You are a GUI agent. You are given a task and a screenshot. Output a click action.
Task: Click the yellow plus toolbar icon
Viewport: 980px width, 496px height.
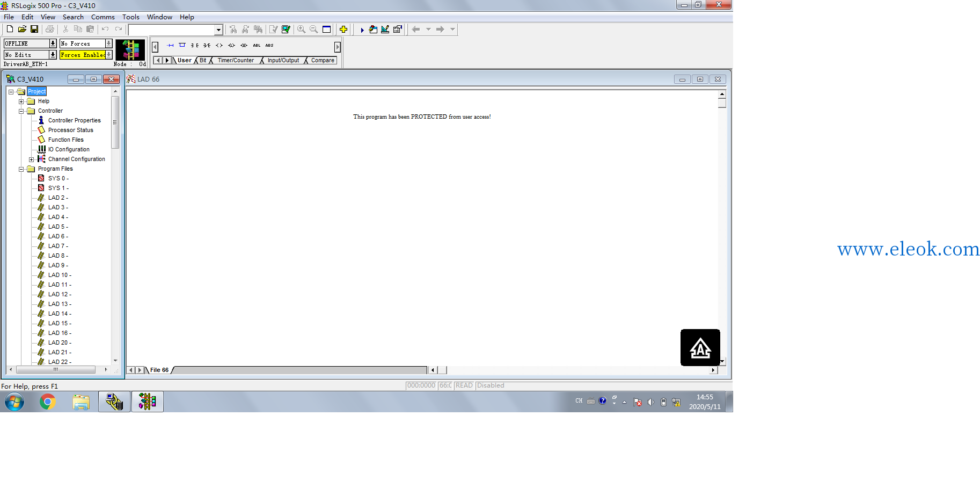[x=343, y=30]
